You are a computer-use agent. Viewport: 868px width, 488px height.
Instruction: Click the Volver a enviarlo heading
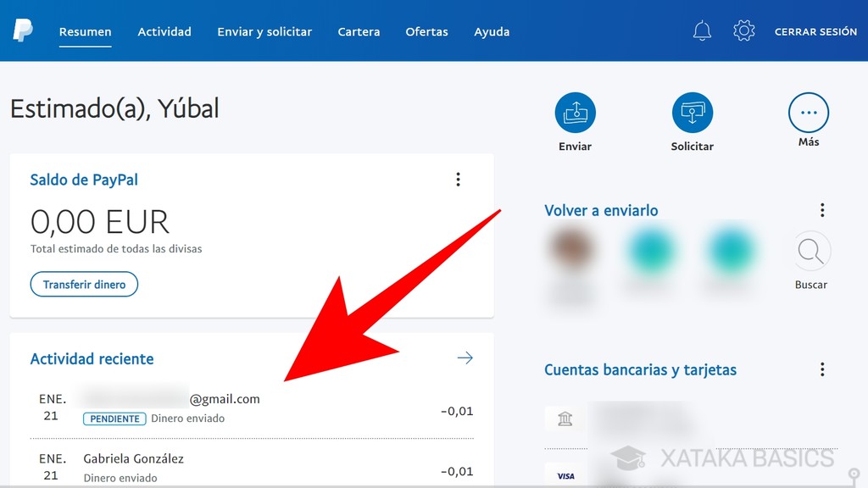pos(601,211)
